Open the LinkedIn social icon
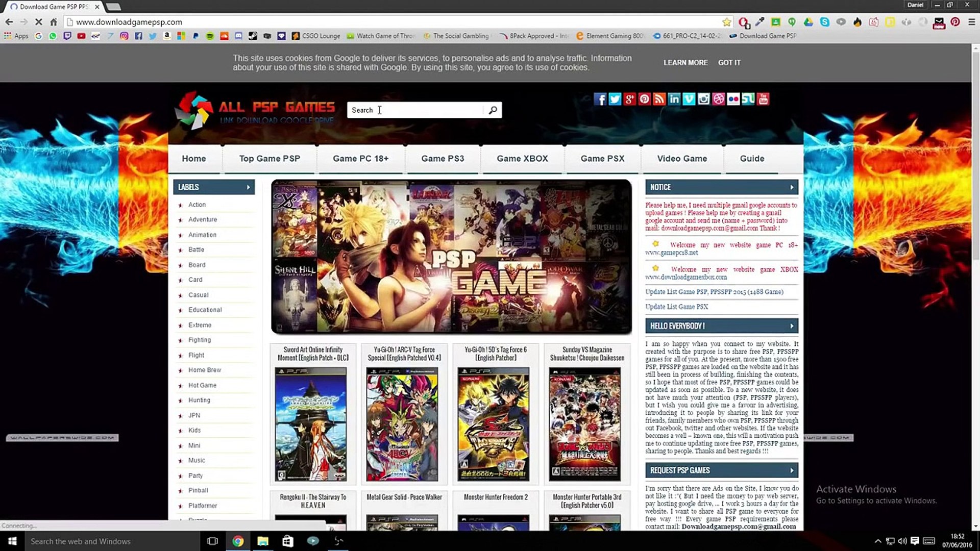The width and height of the screenshot is (980, 551). 674,99
